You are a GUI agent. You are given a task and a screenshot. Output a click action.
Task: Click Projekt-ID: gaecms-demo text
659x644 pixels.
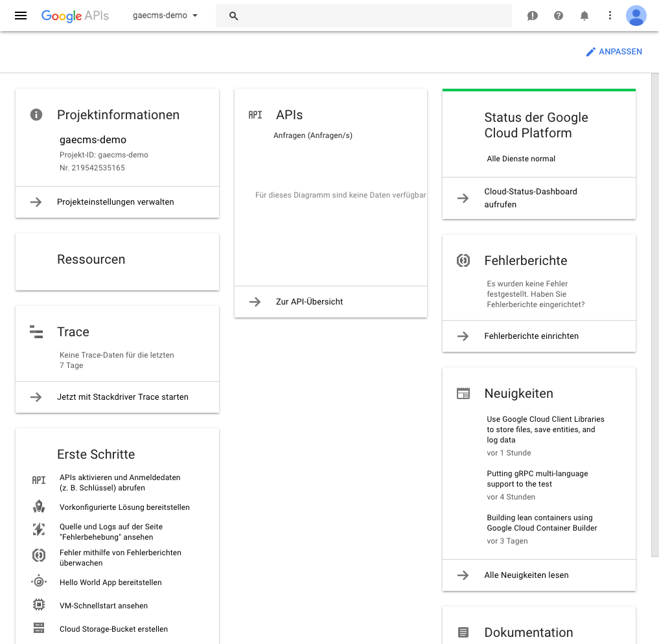(x=104, y=155)
